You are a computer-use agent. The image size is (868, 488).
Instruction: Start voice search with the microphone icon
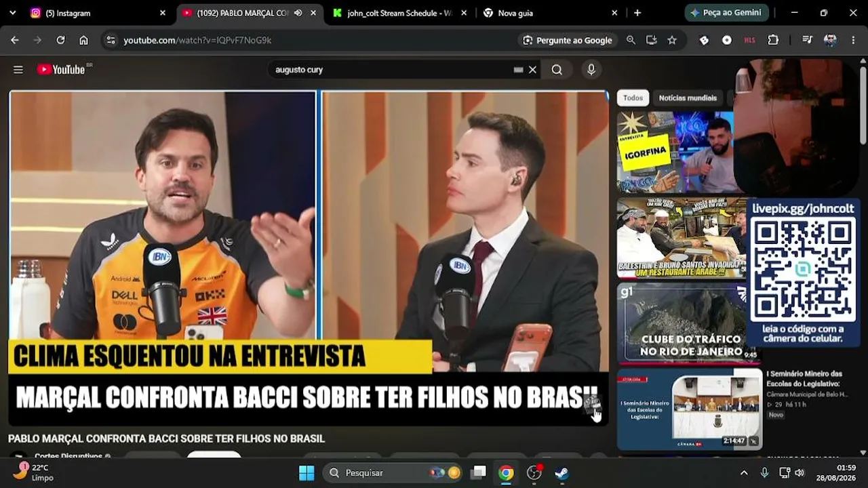[x=591, y=70]
